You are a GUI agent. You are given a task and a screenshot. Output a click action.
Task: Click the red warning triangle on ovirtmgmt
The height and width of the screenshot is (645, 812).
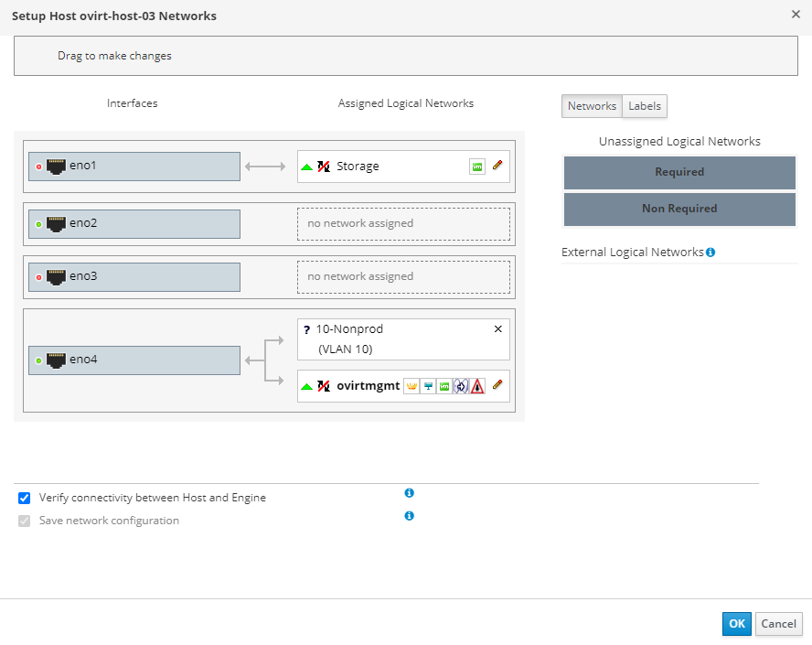477,386
